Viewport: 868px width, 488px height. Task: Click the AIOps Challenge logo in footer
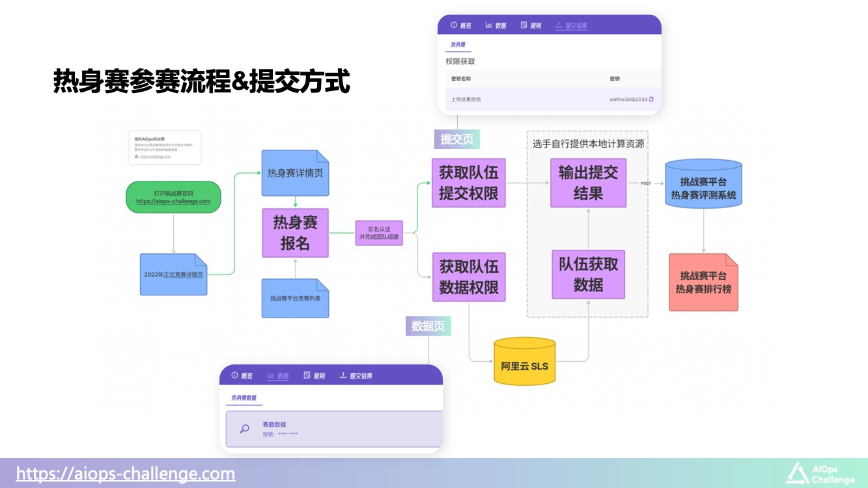[x=820, y=474]
